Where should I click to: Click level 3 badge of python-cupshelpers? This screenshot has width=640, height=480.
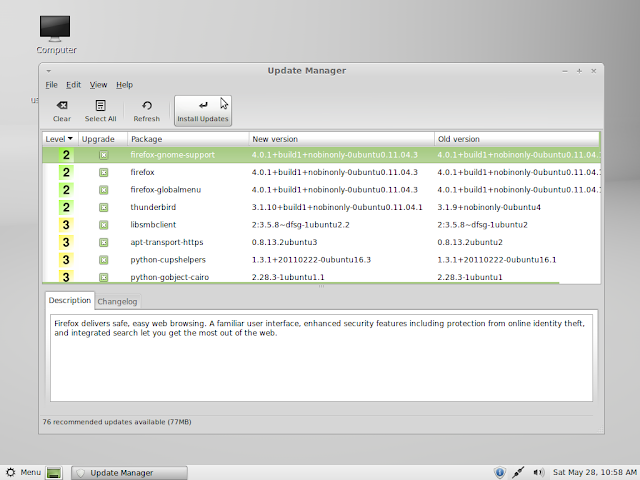[66, 260]
